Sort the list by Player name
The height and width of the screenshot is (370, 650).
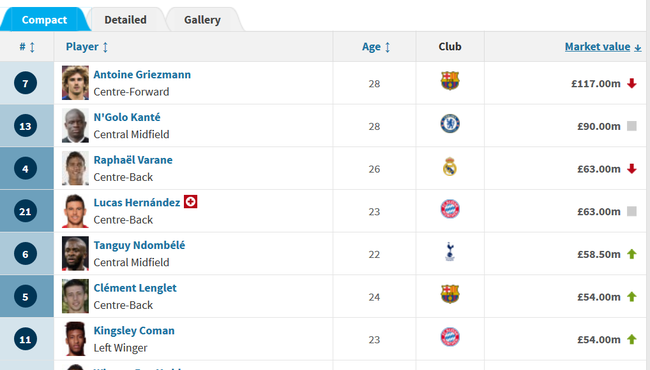coord(87,47)
